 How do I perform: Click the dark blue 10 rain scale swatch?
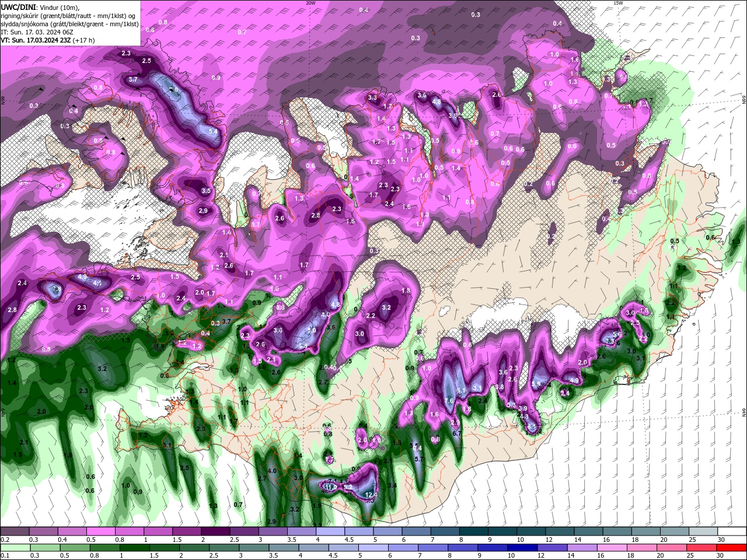click(x=521, y=547)
